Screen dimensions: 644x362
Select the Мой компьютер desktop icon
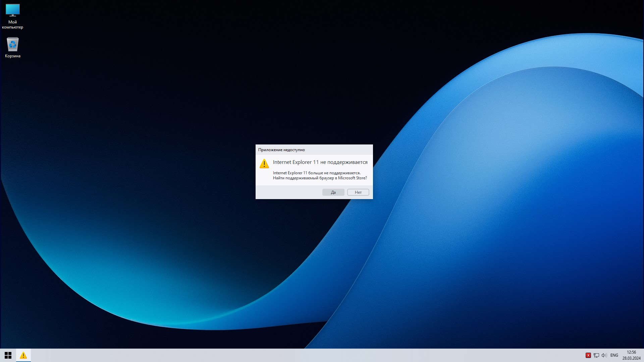(x=12, y=10)
